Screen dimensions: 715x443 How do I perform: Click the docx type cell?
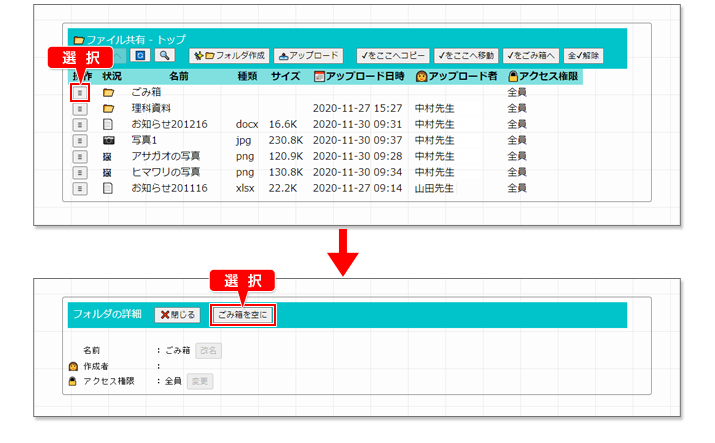pyautogui.click(x=247, y=124)
